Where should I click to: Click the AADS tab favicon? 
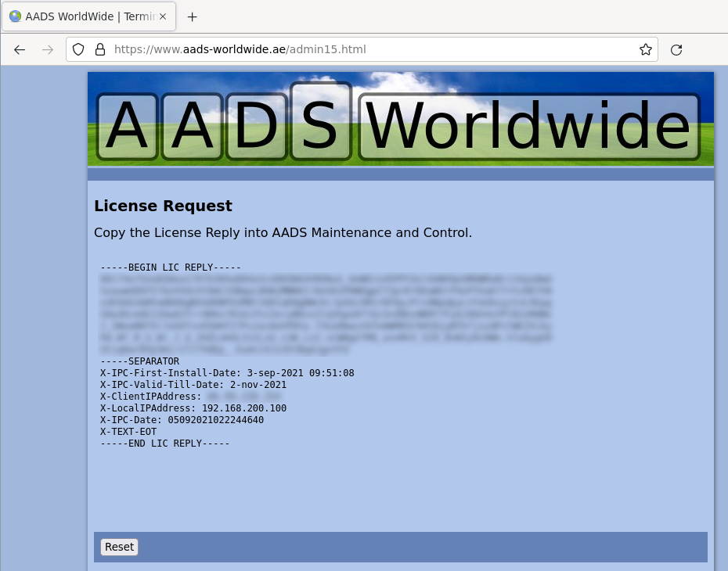pos(16,16)
